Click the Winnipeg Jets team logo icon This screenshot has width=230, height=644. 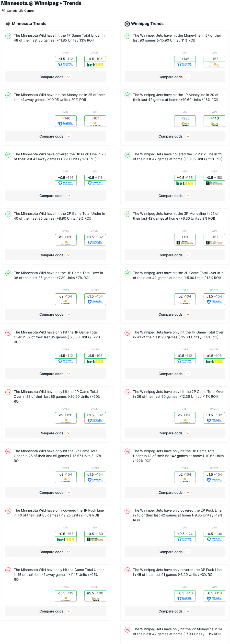coord(127,24)
